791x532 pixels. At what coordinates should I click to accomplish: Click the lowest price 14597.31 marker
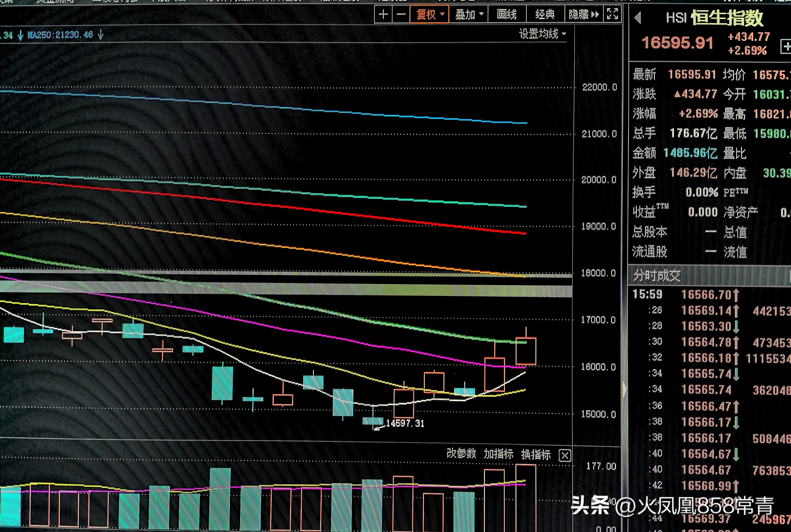[405, 423]
